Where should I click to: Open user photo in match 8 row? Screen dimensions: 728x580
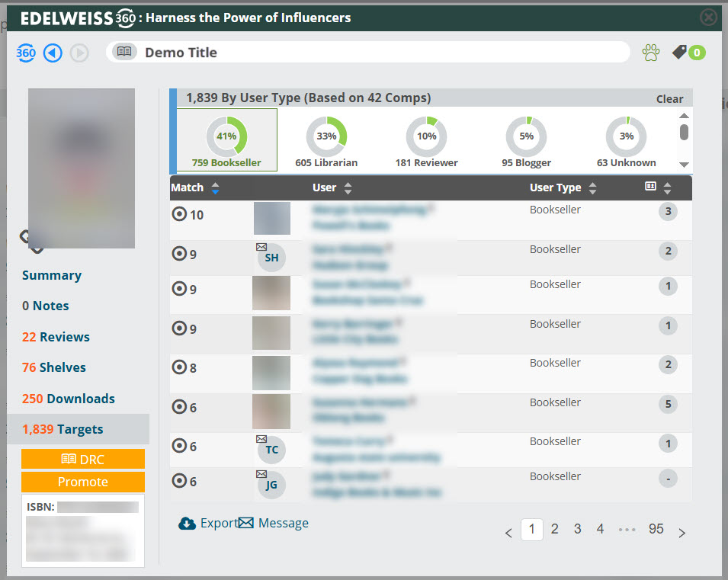click(x=271, y=373)
